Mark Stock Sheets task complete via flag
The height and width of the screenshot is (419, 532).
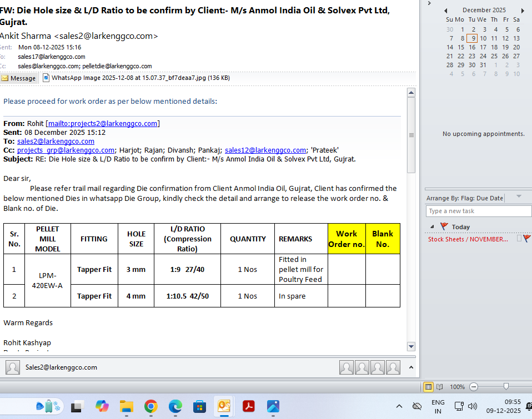coord(526,239)
